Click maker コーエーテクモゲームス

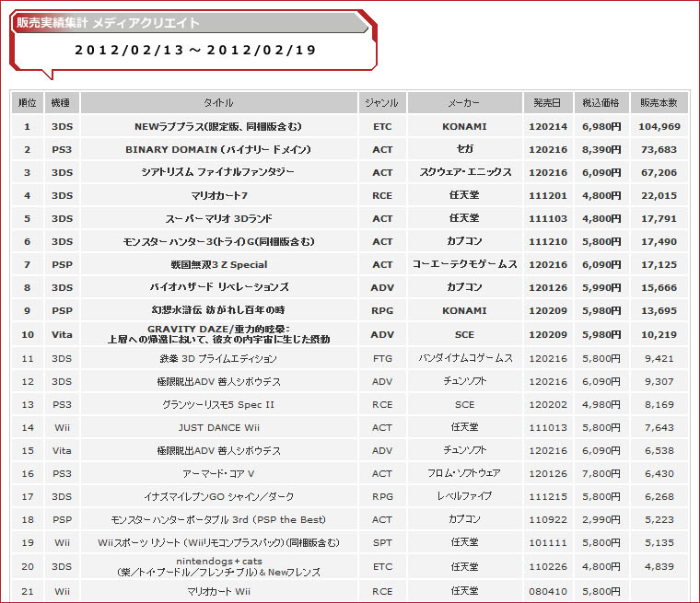(x=465, y=264)
